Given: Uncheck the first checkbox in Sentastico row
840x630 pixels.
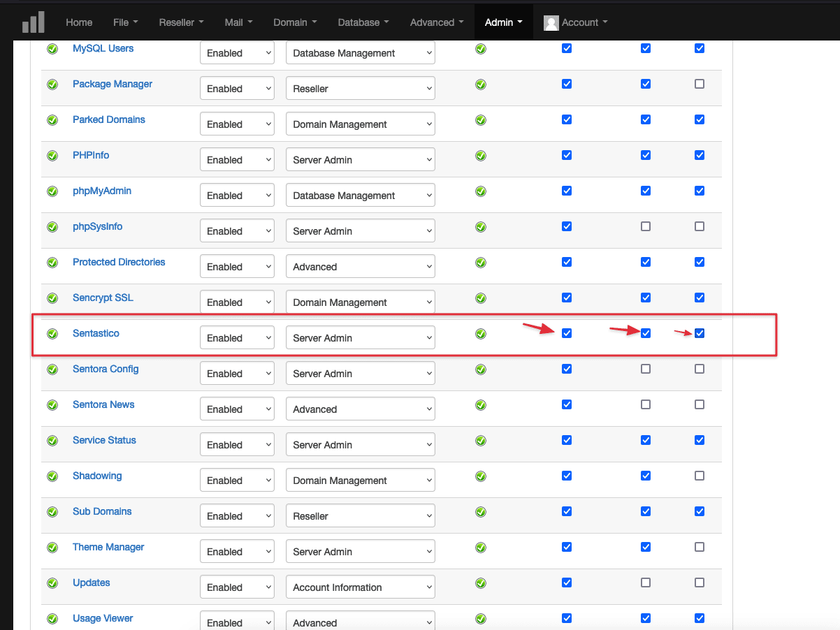Looking at the screenshot, I should [x=567, y=333].
